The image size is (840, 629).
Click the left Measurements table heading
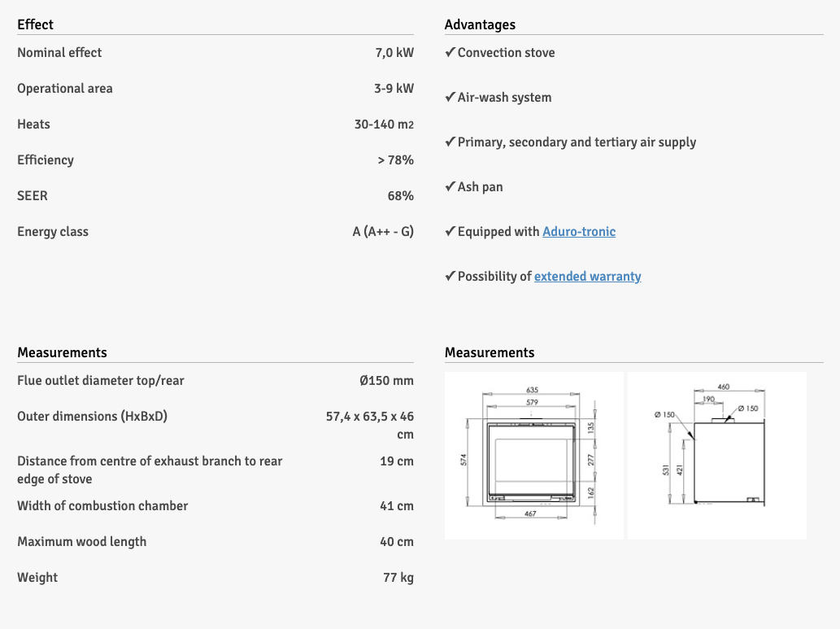click(x=62, y=352)
